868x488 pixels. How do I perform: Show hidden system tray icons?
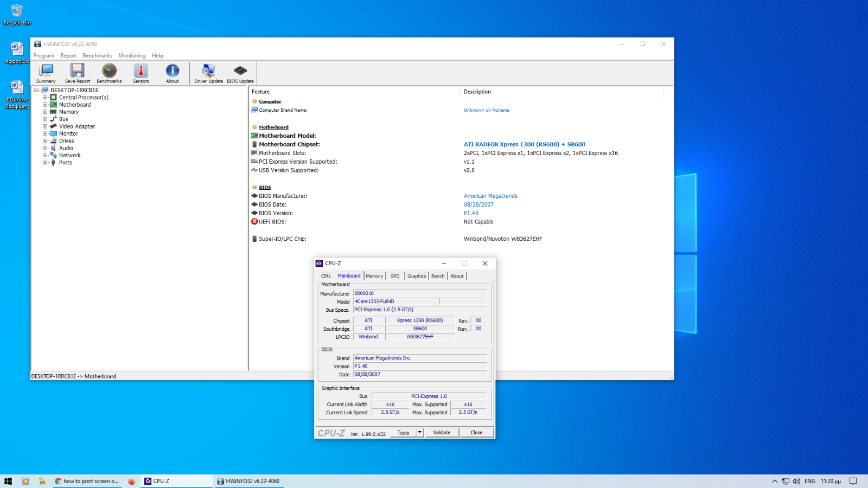(x=775, y=481)
